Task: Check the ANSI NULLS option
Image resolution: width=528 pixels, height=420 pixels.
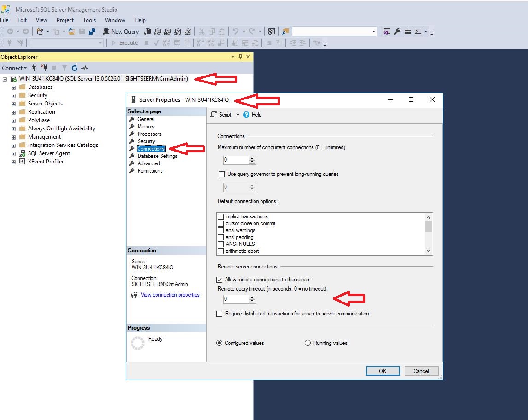Action: coord(221,244)
